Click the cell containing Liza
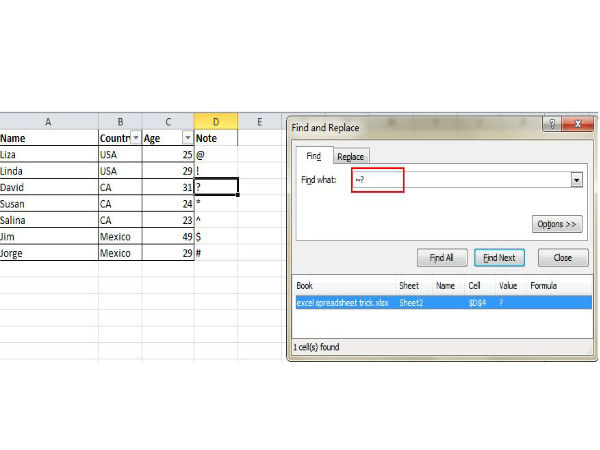This screenshot has height=450, width=600. (48, 155)
